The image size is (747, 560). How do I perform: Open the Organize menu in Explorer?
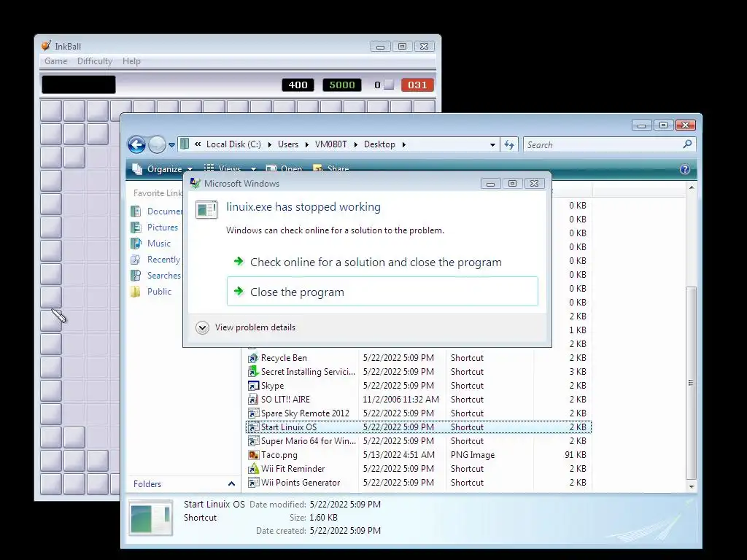pos(163,169)
